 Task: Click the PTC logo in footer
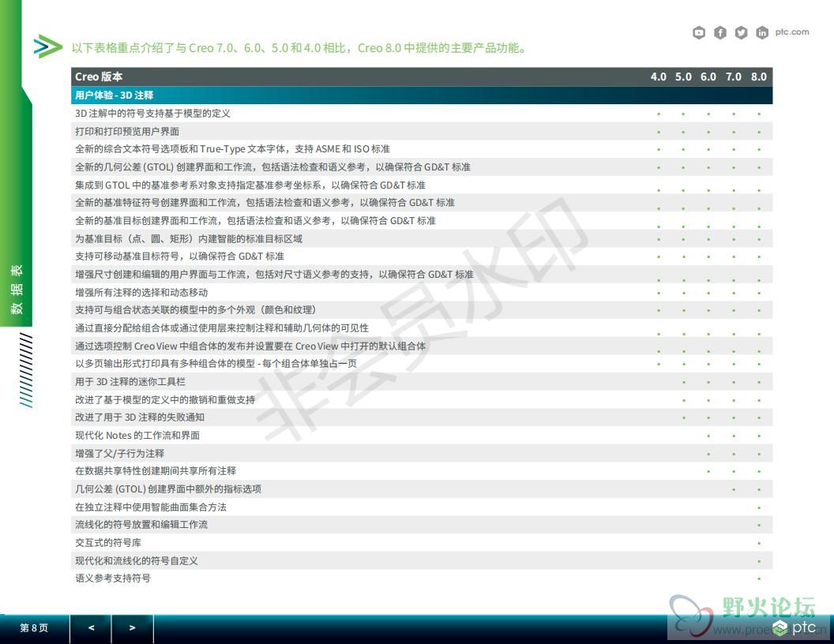(795, 627)
